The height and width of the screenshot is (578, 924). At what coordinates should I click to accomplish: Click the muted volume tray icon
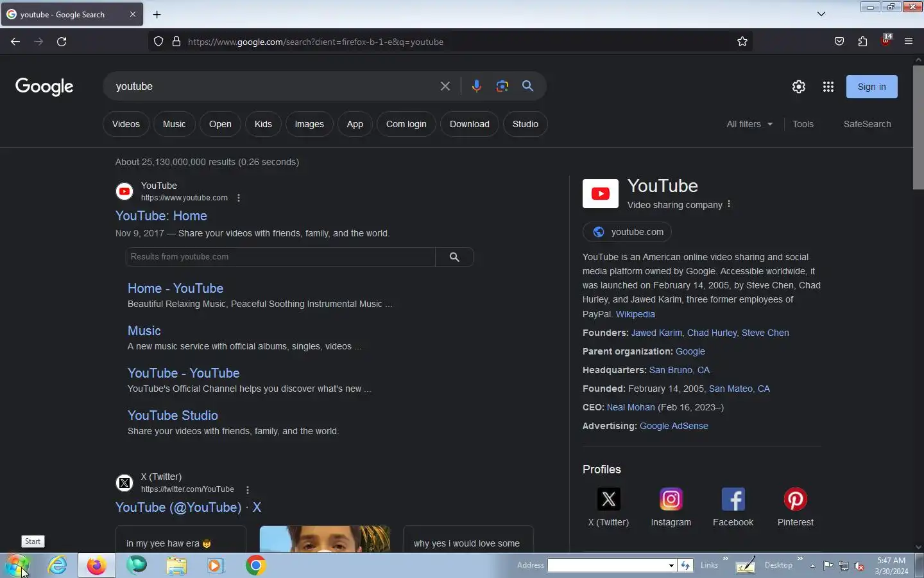click(859, 566)
